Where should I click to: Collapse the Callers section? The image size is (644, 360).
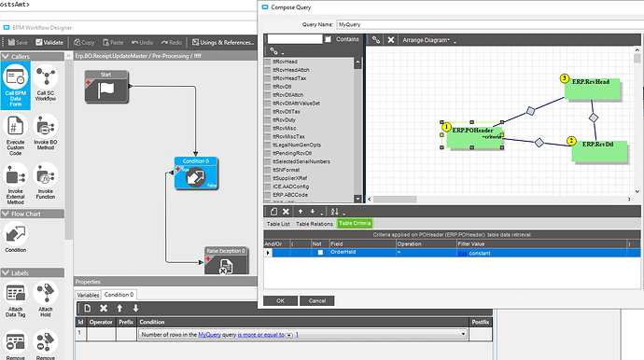point(6,56)
